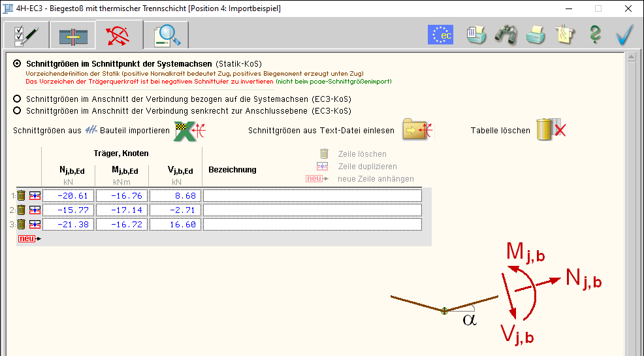Screen dimensions: 644x356
Task: Switch to the first checklist pen tab
Action: point(26,35)
